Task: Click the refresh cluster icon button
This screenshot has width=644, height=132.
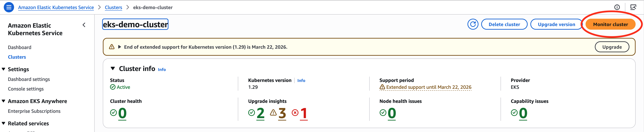Action: [473, 24]
